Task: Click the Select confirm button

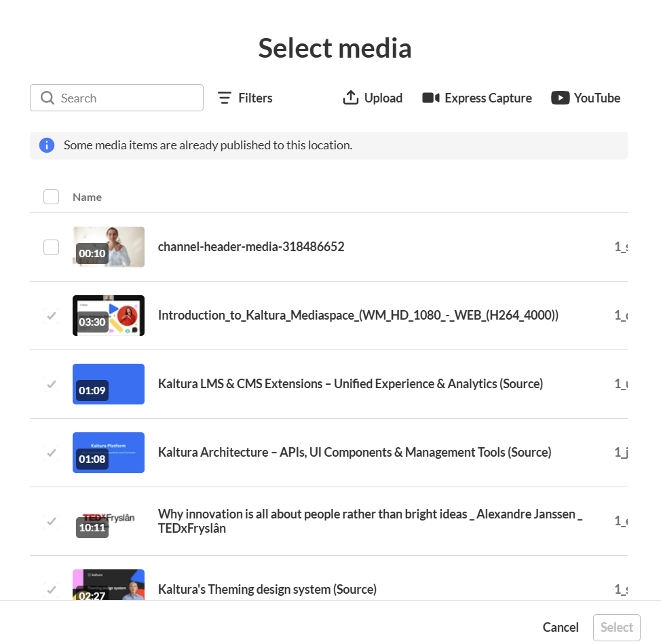Action: pyautogui.click(x=617, y=628)
